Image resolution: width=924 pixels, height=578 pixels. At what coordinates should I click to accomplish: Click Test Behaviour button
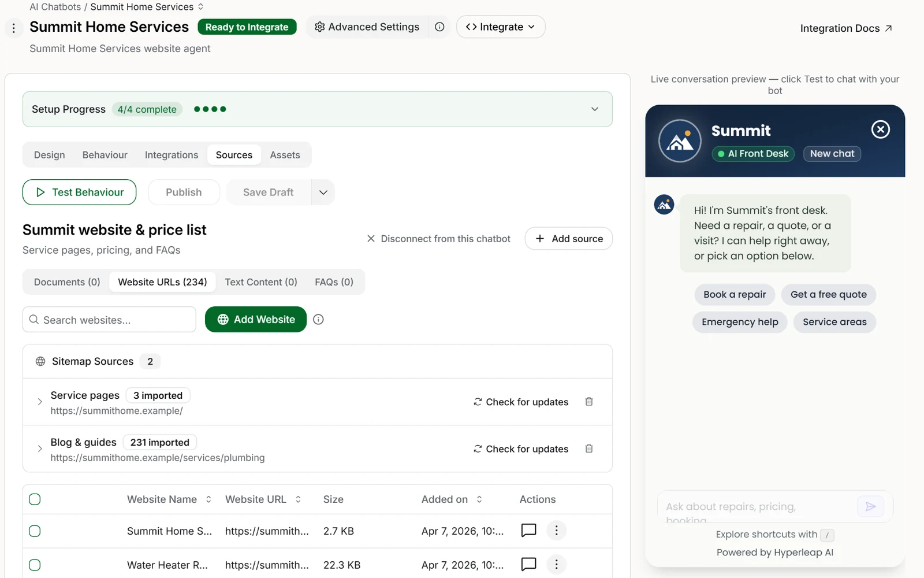79,192
